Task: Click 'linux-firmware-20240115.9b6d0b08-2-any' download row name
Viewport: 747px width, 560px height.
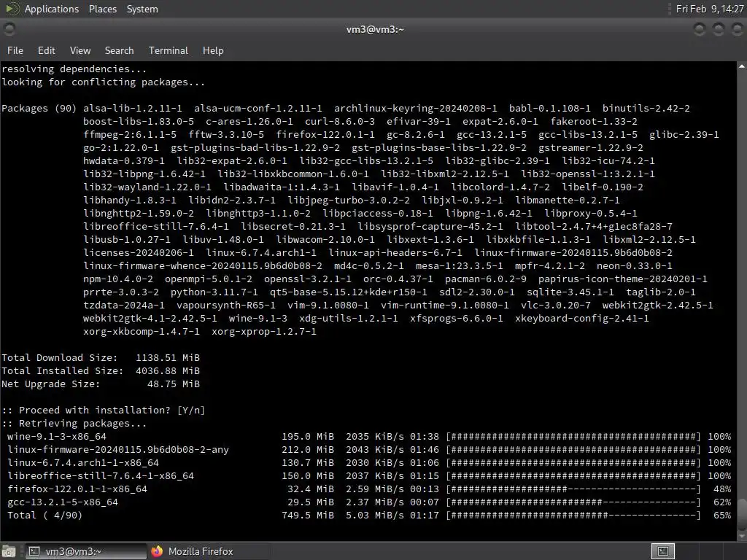Action: (x=118, y=449)
